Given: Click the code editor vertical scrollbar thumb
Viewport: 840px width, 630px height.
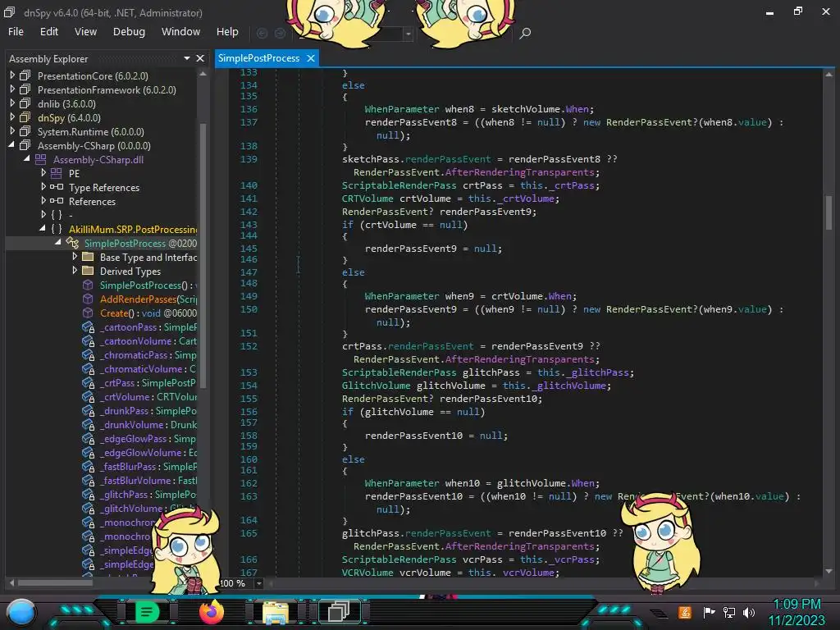Looking at the screenshot, I should (829, 212).
